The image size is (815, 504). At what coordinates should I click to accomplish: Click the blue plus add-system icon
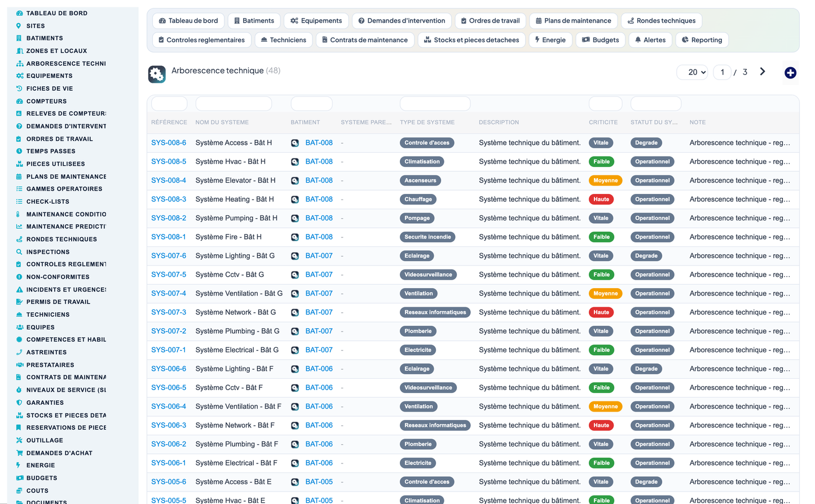click(x=790, y=73)
